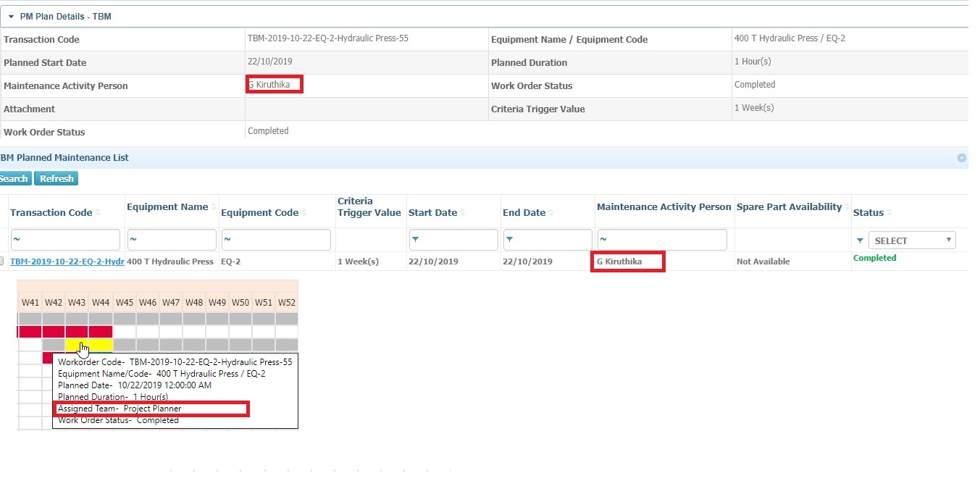Sort using the Equipment Name sort arrows

214,207
